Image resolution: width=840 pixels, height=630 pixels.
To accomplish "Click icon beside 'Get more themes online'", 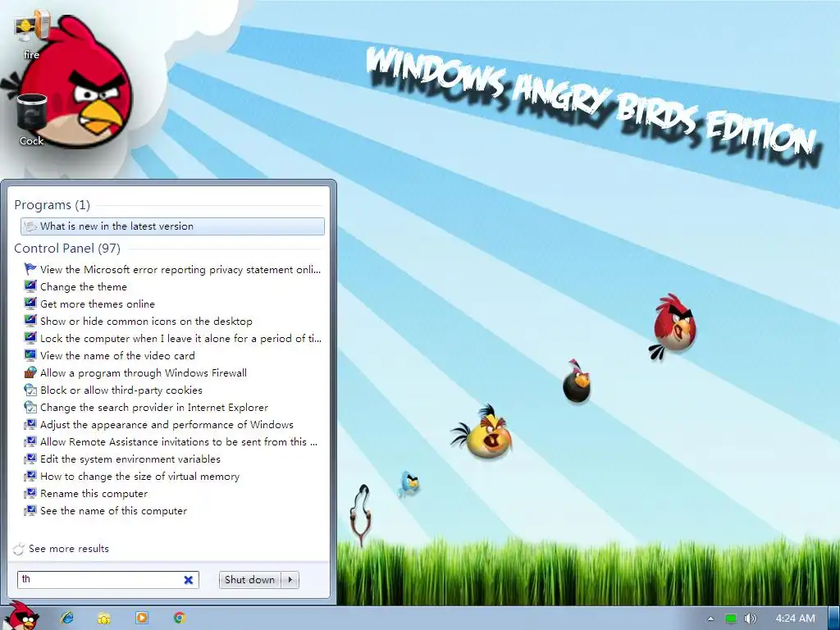I will tap(30, 304).
